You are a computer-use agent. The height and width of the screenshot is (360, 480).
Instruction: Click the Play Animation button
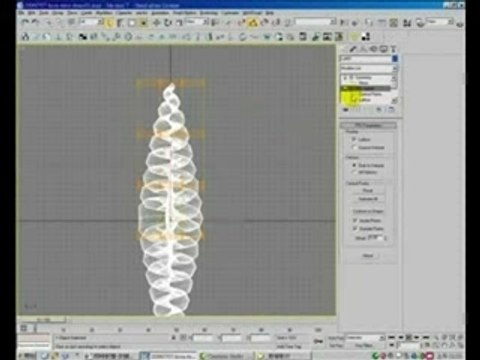coord(409,338)
